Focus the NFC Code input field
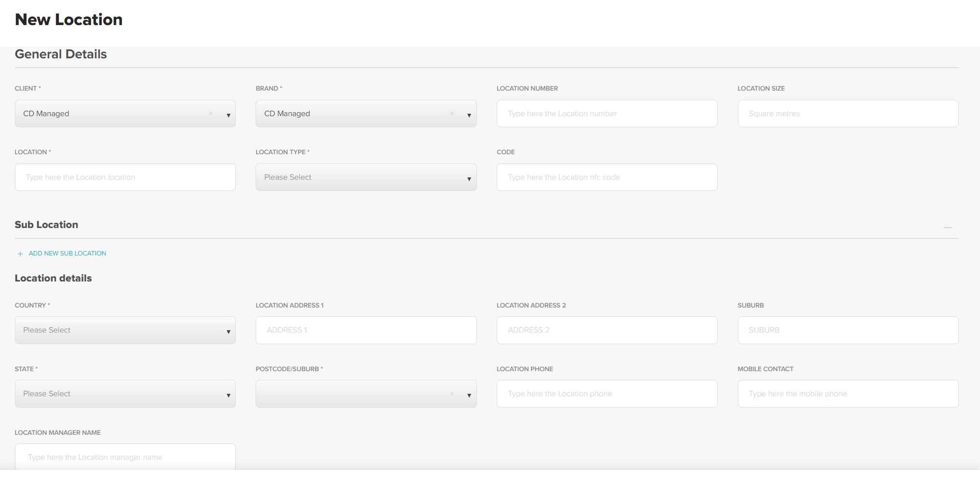The image size is (980, 483). pyautogui.click(x=607, y=177)
